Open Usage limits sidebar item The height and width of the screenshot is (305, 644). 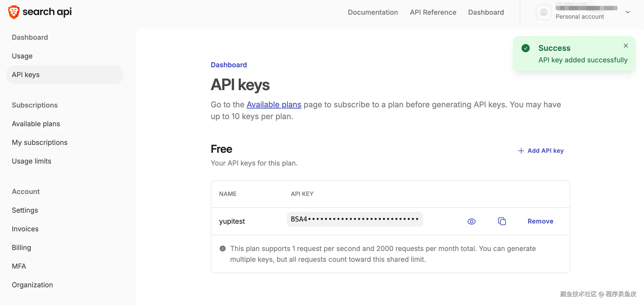pos(31,161)
